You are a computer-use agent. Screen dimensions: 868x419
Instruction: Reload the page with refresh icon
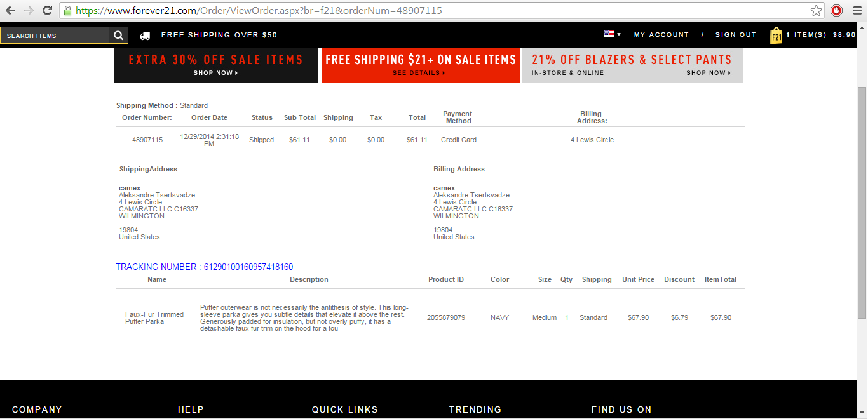click(x=47, y=11)
